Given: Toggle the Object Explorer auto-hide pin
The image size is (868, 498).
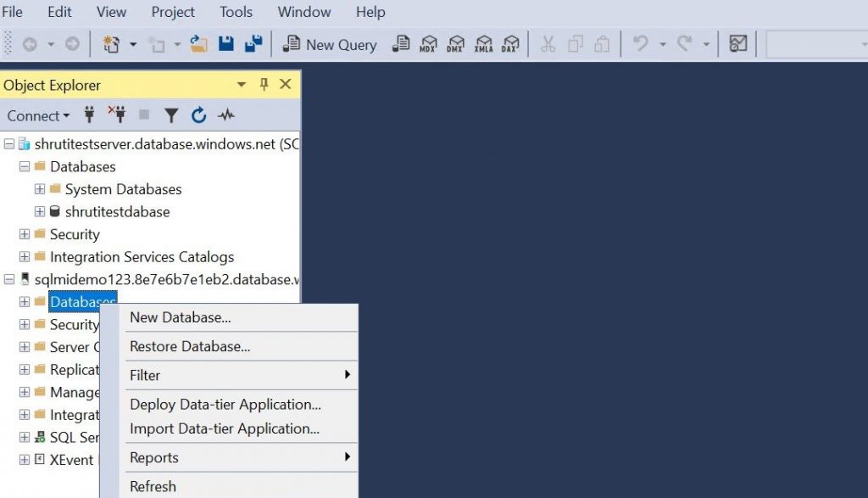Looking at the screenshot, I should pyautogui.click(x=264, y=85).
